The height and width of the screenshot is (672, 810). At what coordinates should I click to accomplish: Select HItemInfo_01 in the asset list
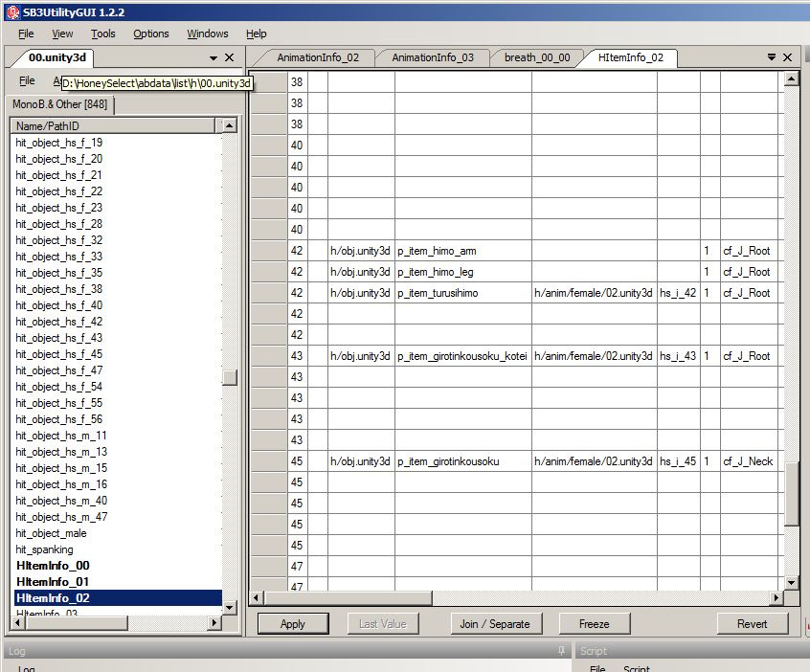tap(53, 582)
